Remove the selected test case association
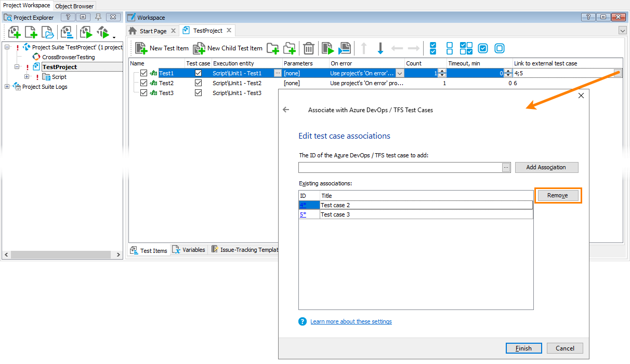 [557, 195]
